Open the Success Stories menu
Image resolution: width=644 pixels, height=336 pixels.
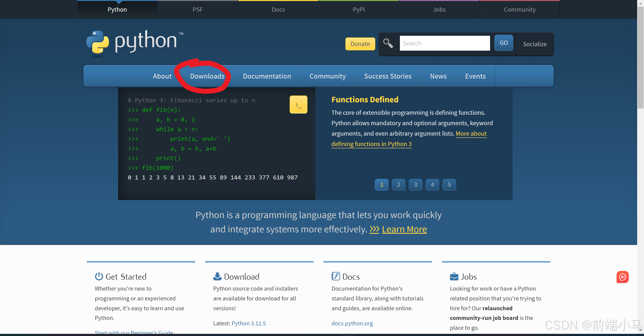click(388, 76)
